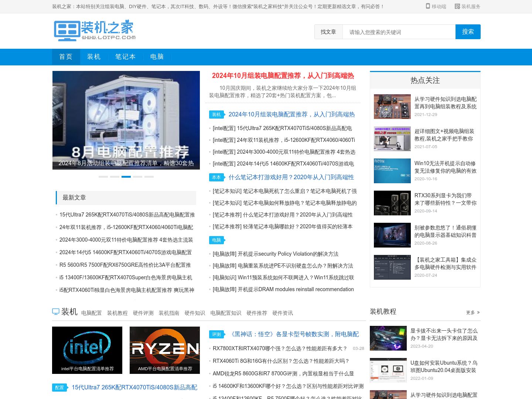Select 装机教程 sub-category tab
The image size is (532, 399).
pyautogui.click(x=117, y=313)
